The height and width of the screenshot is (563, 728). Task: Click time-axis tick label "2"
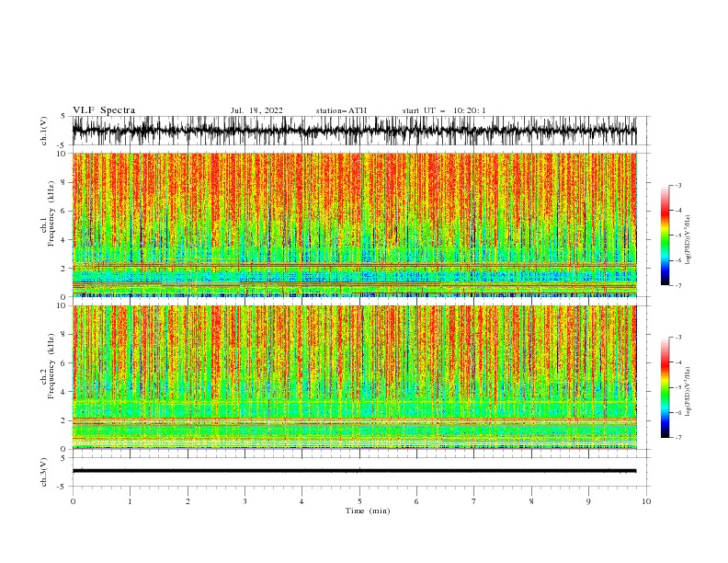pos(188,501)
